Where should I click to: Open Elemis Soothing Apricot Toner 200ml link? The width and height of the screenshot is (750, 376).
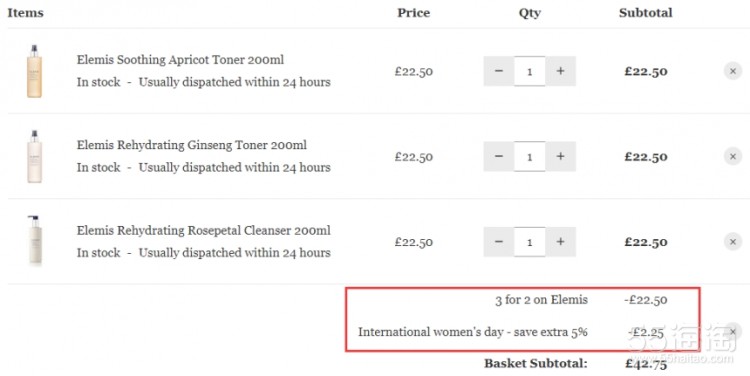(180, 60)
